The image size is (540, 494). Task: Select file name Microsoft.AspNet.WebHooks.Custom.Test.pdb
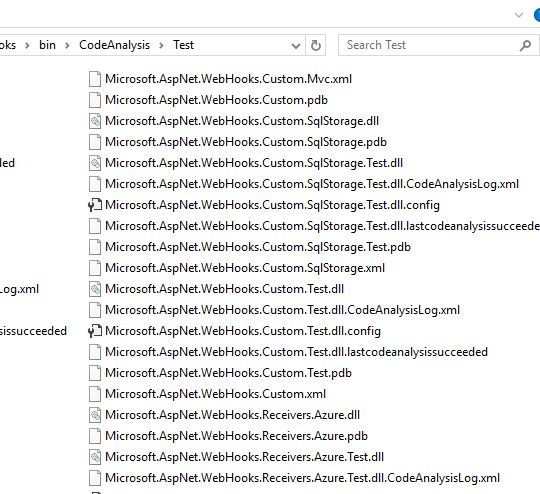click(x=228, y=373)
